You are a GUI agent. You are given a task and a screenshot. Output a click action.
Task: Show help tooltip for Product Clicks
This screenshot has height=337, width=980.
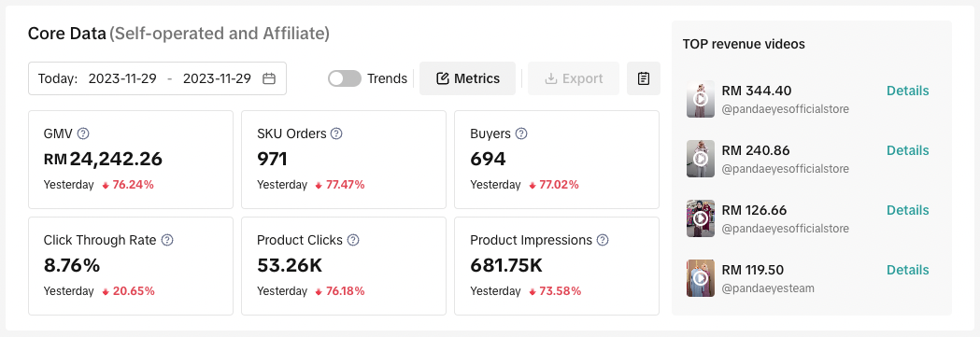tap(353, 240)
